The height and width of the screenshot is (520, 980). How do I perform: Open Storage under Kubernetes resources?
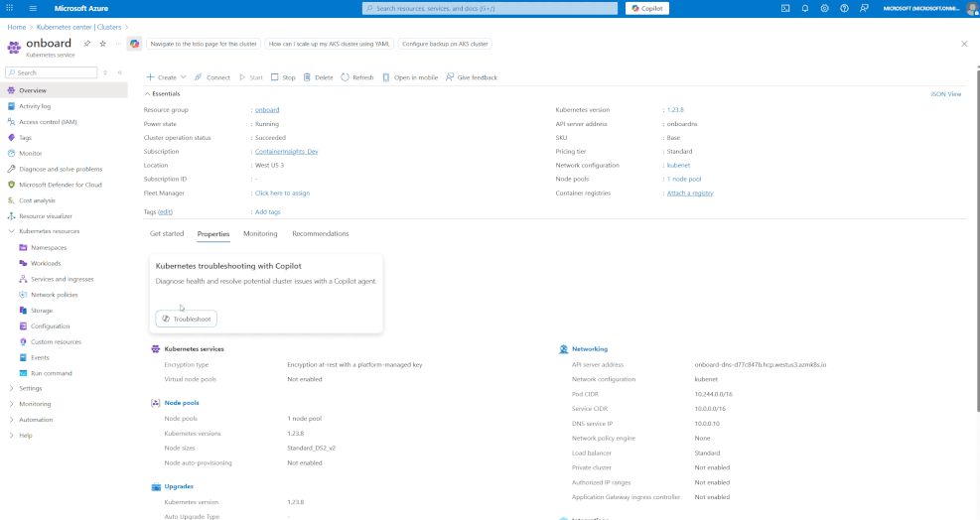[x=42, y=310]
